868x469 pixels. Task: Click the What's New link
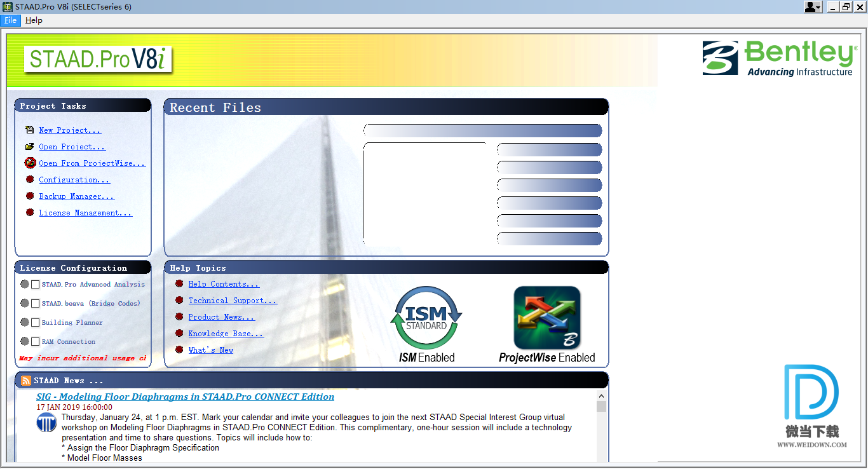210,350
